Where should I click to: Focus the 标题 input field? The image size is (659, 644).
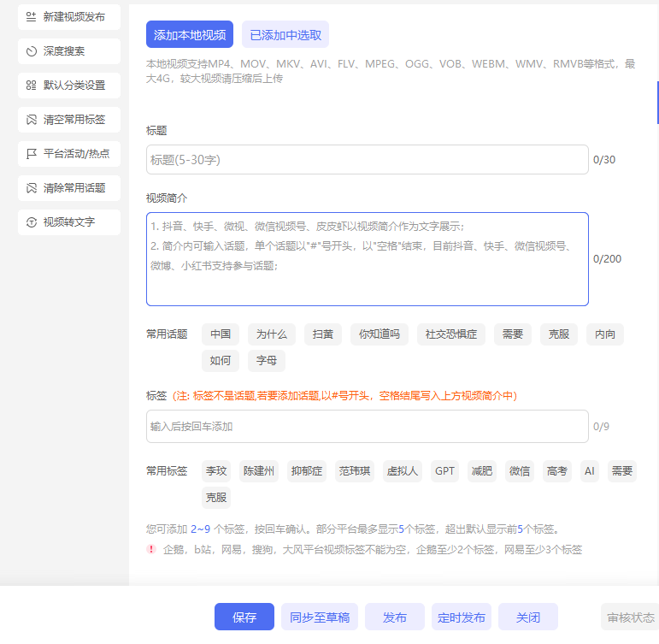pos(367,160)
